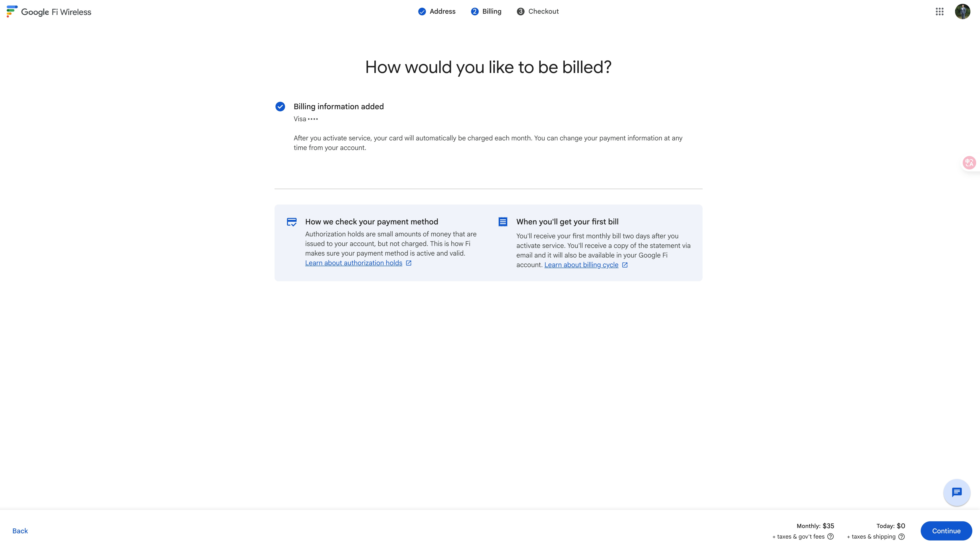Click the Visa card details line
This screenshot has height=552, width=980.
[305, 119]
